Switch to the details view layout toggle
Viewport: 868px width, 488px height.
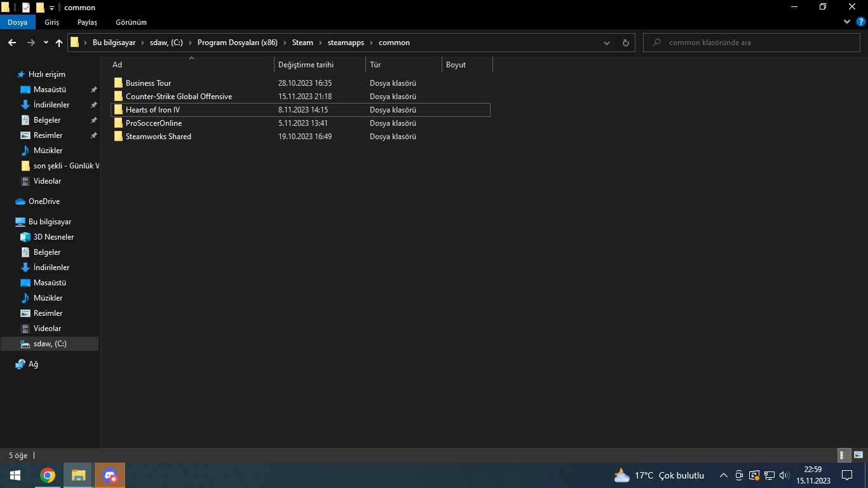(844, 455)
